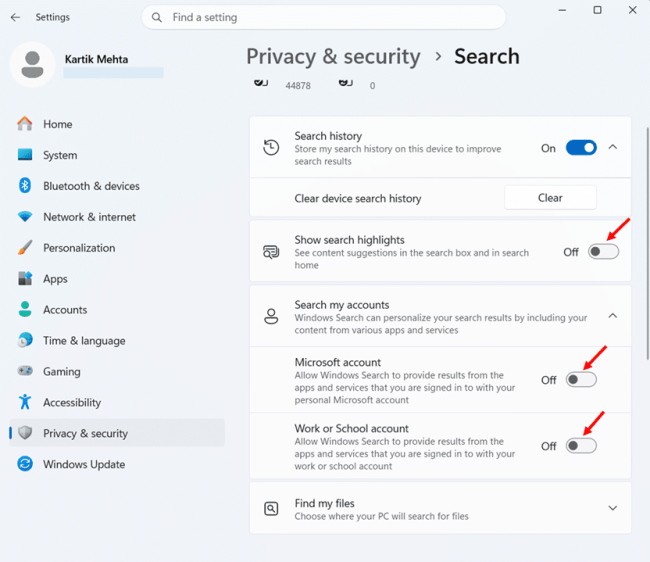Viewport: 650px width, 562px height.
Task: Click the Find my files magnifier icon
Action: click(271, 508)
